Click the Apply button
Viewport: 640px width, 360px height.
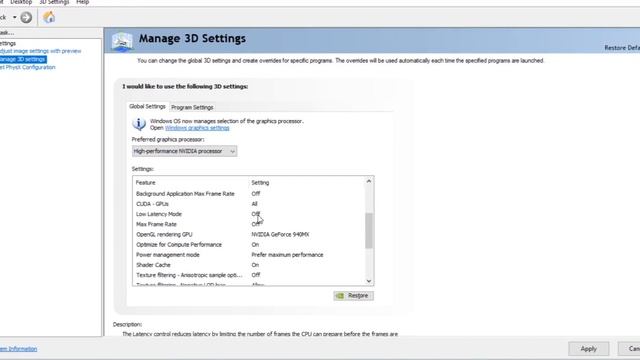pyautogui.click(x=589, y=349)
